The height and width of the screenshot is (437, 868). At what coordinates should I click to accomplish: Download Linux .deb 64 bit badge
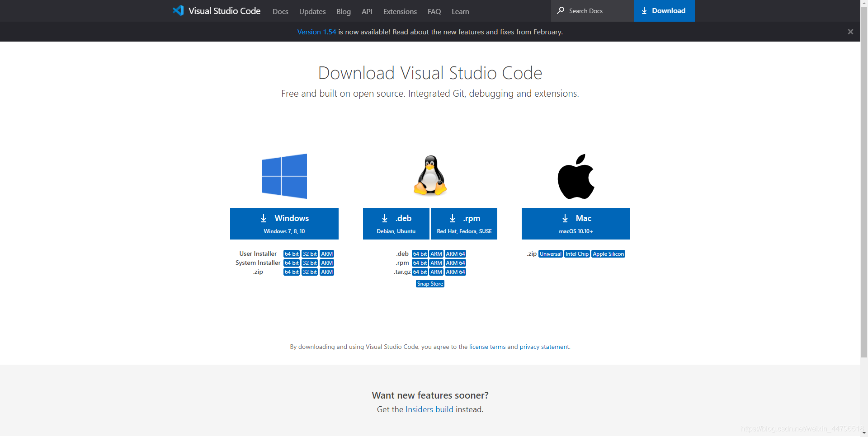click(420, 254)
